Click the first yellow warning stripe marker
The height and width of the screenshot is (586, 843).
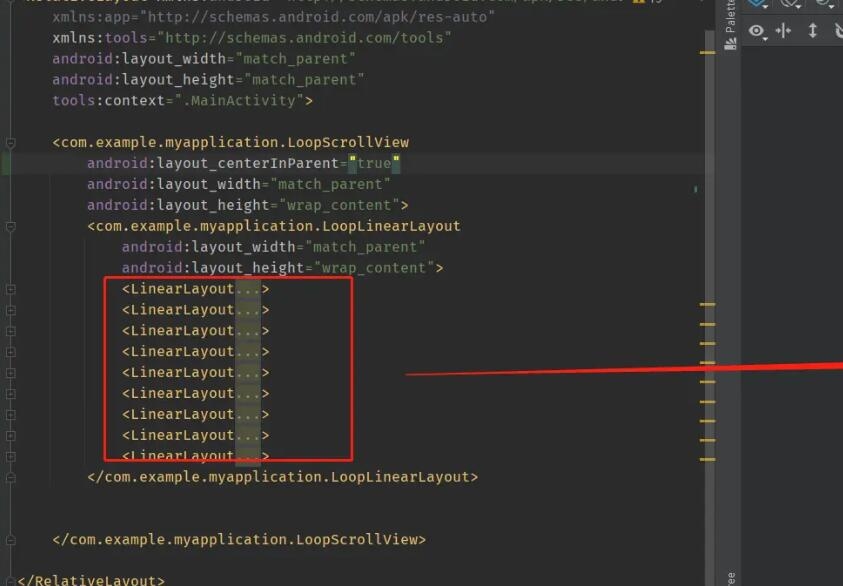click(707, 304)
